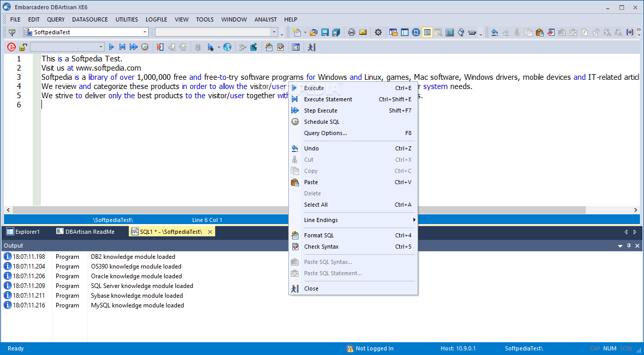Screen dimensions: 644x355
Task: Close the Output panel
Action: tap(637, 246)
